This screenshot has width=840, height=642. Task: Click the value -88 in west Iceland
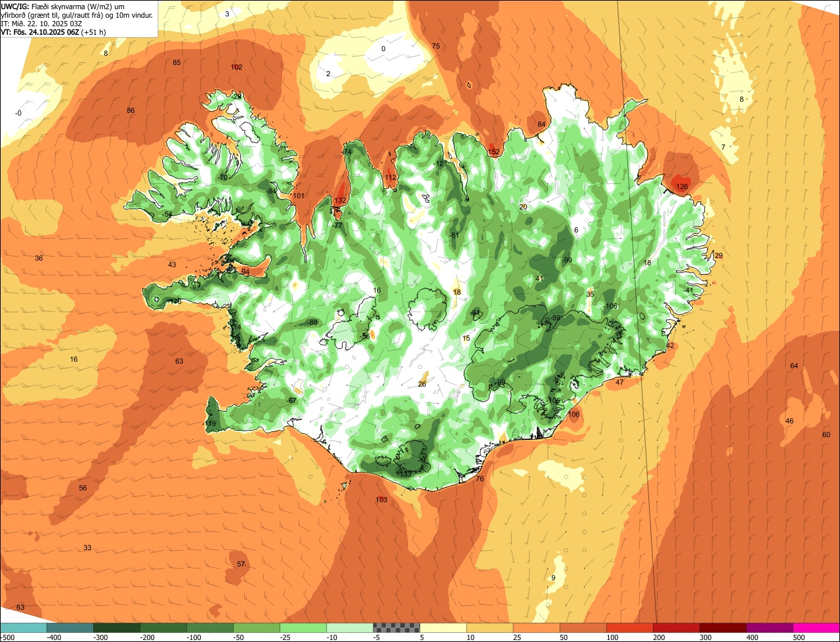312,322
